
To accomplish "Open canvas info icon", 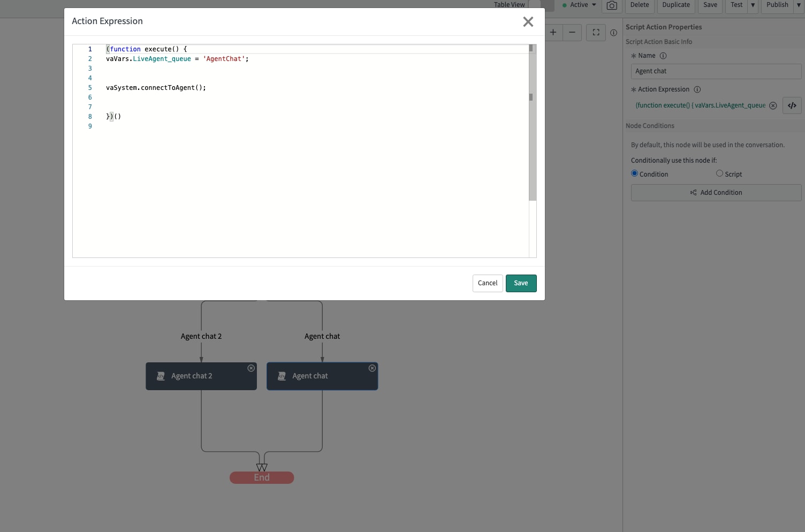I will coord(613,33).
